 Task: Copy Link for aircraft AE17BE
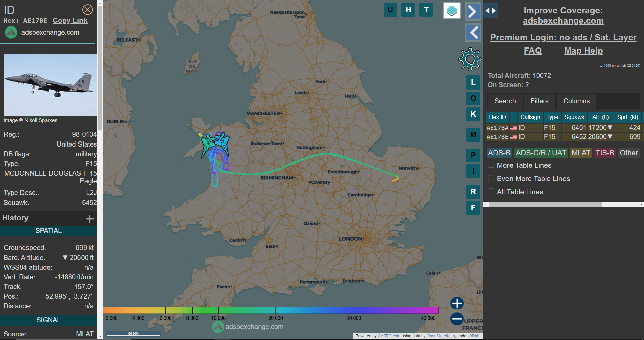pos(70,20)
